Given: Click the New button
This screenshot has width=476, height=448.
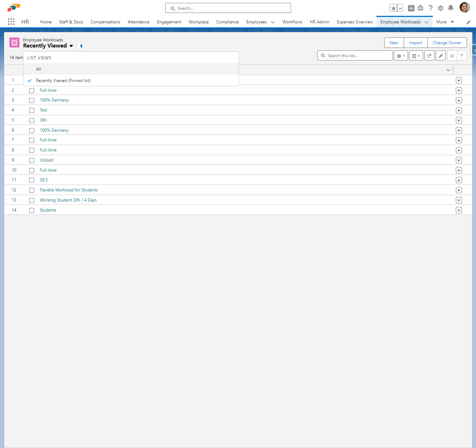Looking at the screenshot, I should (394, 43).
